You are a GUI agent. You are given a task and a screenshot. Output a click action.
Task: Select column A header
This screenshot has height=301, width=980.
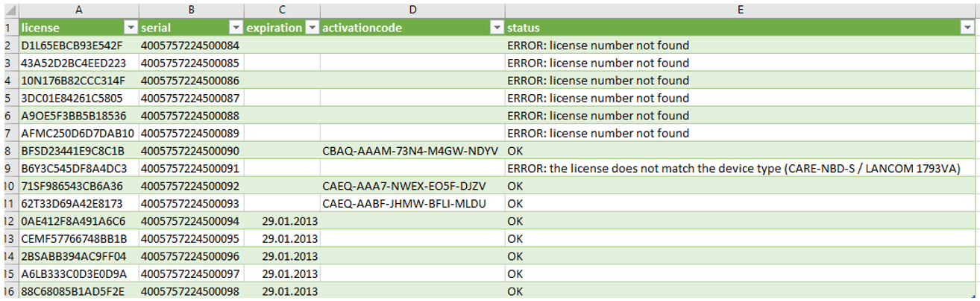[x=78, y=9]
